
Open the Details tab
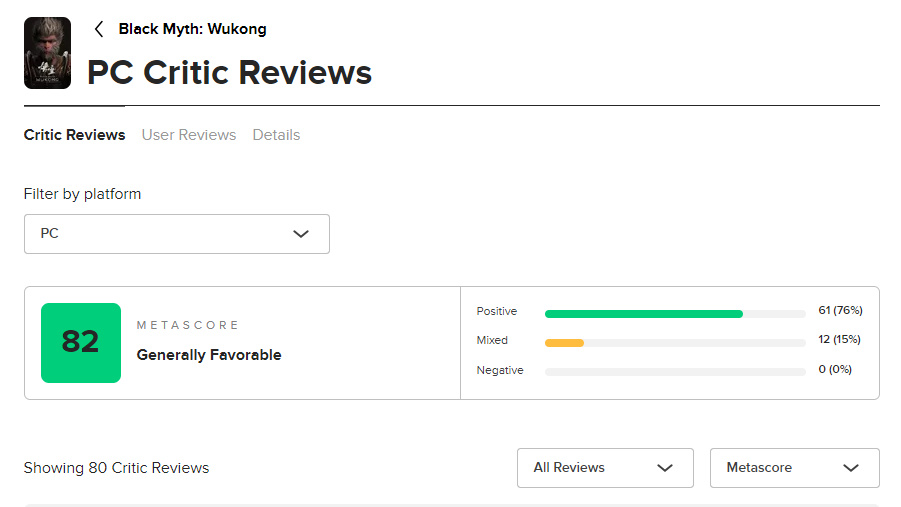[x=276, y=135]
